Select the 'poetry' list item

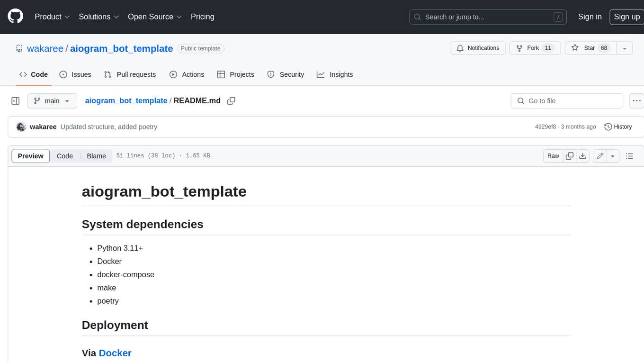click(108, 301)
